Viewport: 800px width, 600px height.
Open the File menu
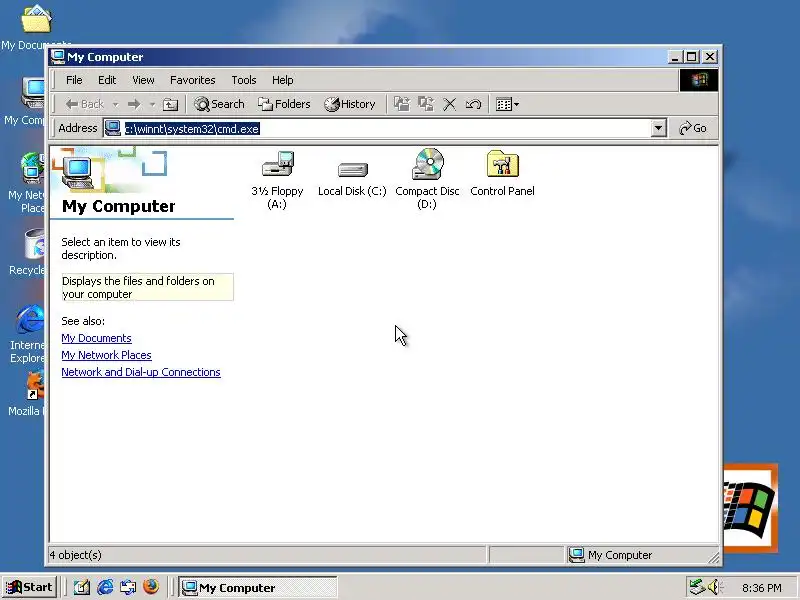(74, 80)
